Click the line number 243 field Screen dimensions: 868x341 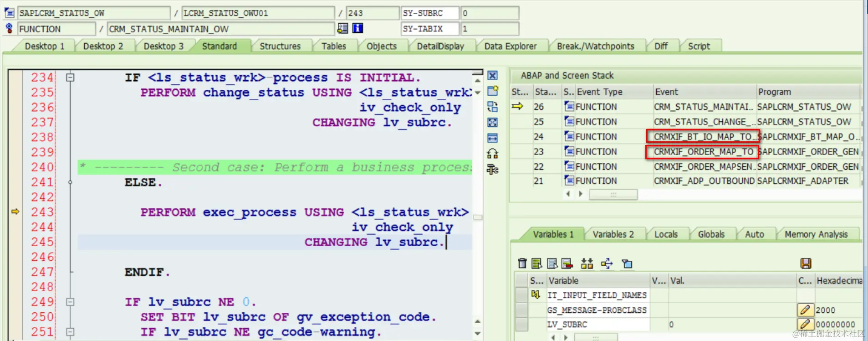click(x=372, y=13)
